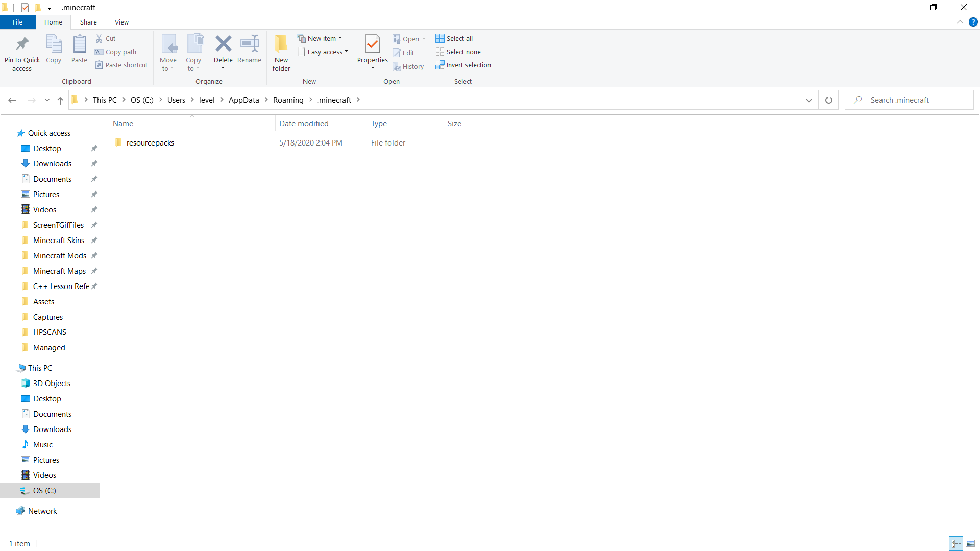
Task: Sort by the Size column header
Action: click(x=469, y=123)
